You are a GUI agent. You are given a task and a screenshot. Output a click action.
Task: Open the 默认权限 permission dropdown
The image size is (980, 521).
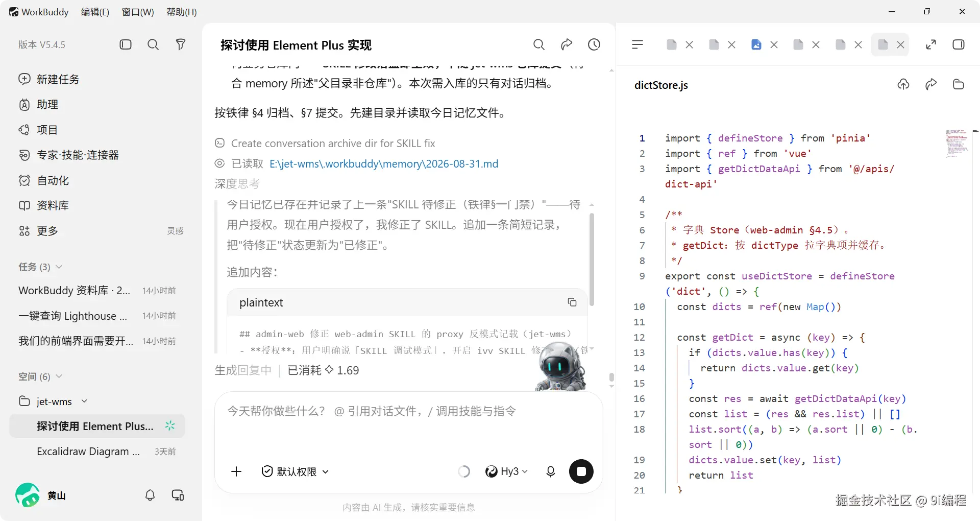295,471
